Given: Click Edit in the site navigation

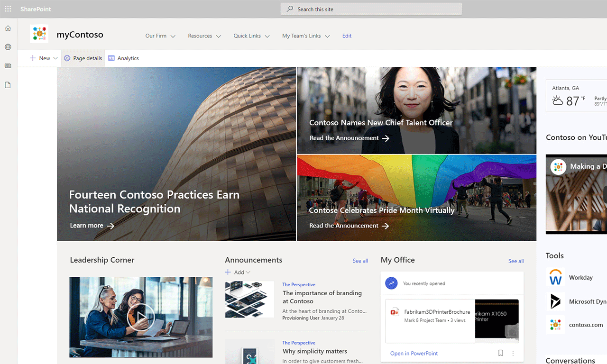Looking at the screenshot, I should coord(347,36).
